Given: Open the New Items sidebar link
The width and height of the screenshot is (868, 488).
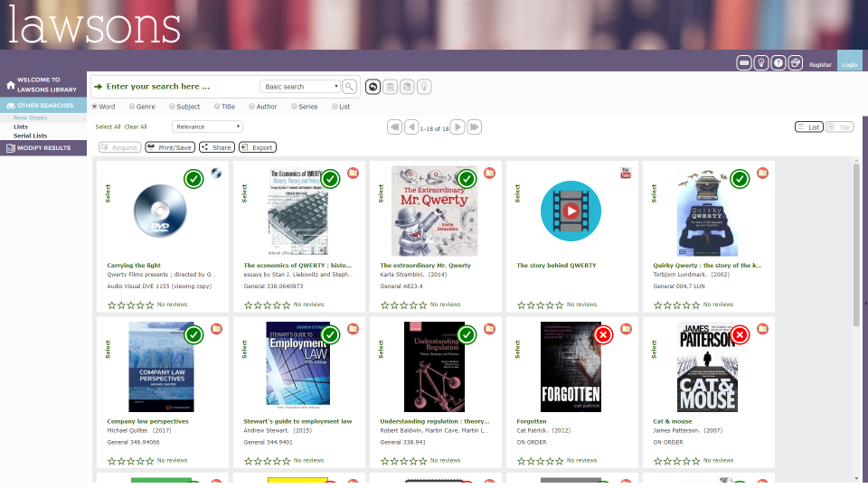Looking at the screenshot, I should 31,117.
